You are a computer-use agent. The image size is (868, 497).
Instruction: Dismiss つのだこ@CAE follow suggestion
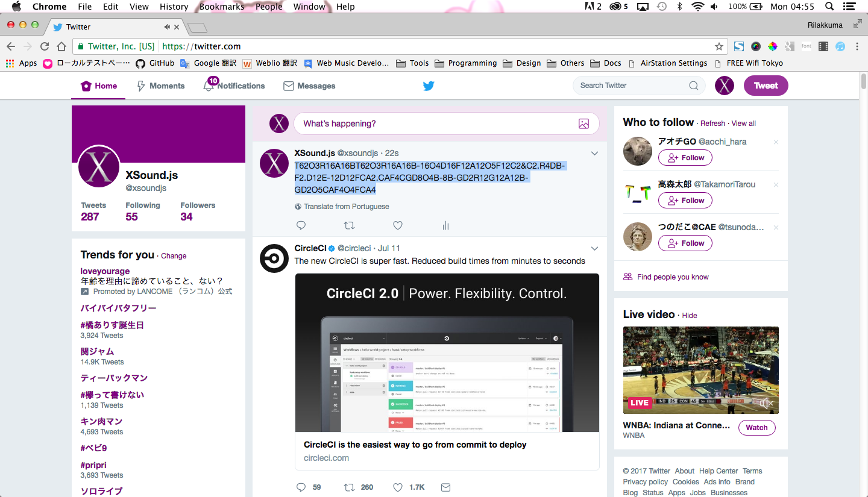[x=776, y=228]
